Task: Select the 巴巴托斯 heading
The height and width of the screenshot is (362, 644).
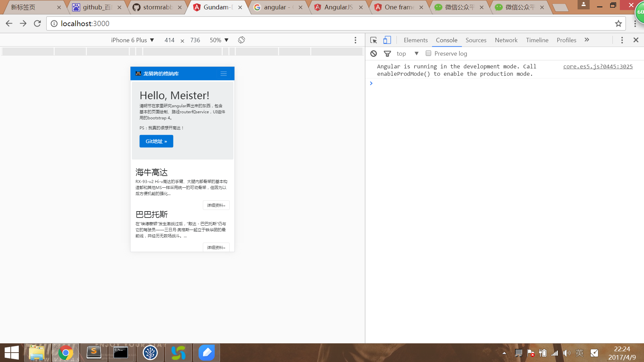Action: (152, 215)
